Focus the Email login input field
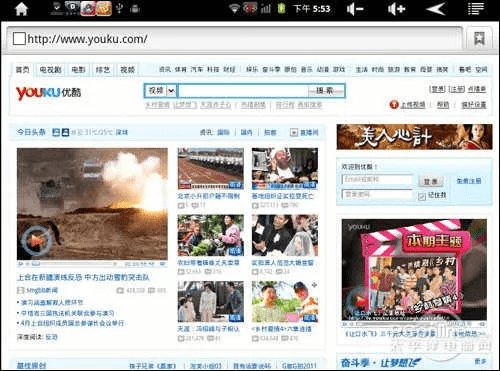 378,180
